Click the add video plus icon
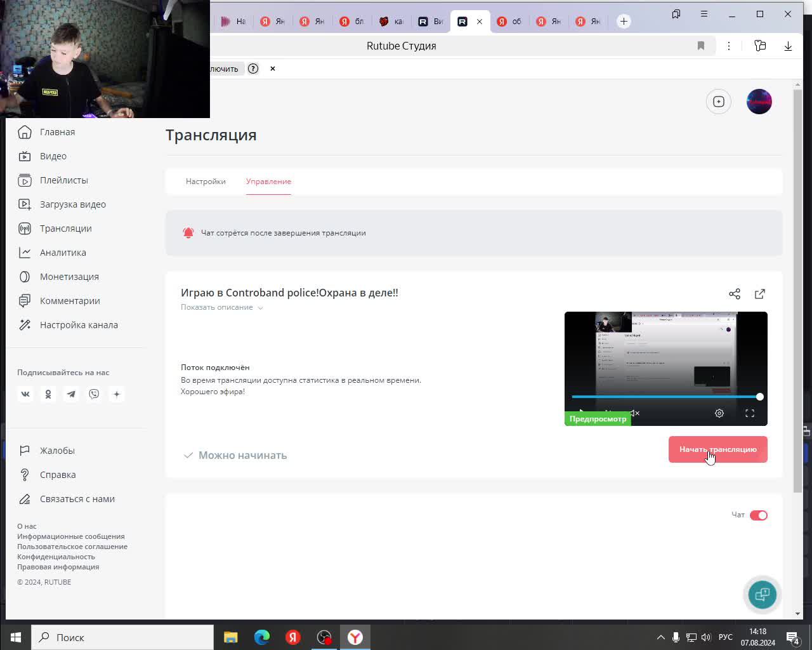This screenshot has height=650, width=812. [x=719, y=102]
